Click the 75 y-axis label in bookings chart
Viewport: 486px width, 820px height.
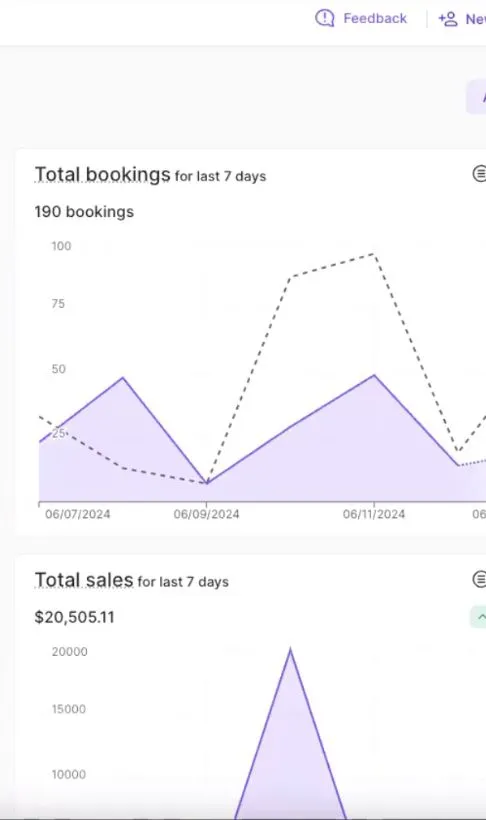tap(58, 304)
